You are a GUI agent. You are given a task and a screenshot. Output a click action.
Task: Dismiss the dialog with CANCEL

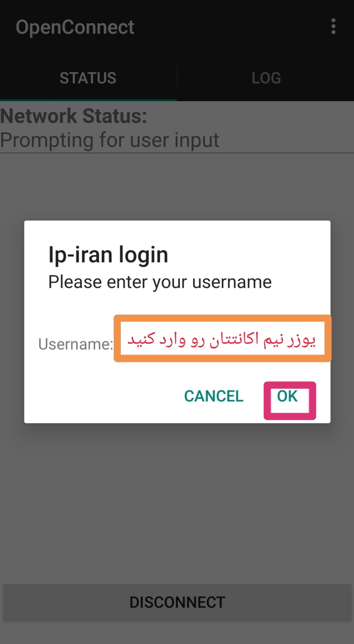214,396
